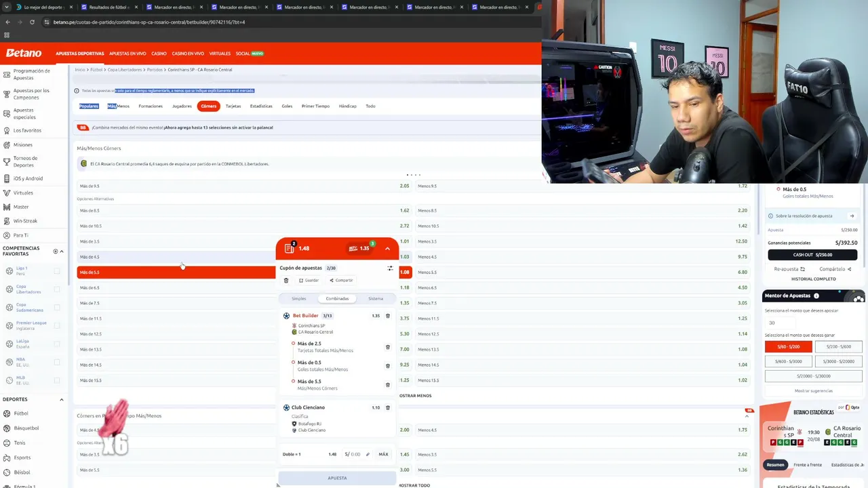The image size is (868, 488).
Task: Click the Apuestas por los Campeones trophy icon
Action: click(6, 94)
